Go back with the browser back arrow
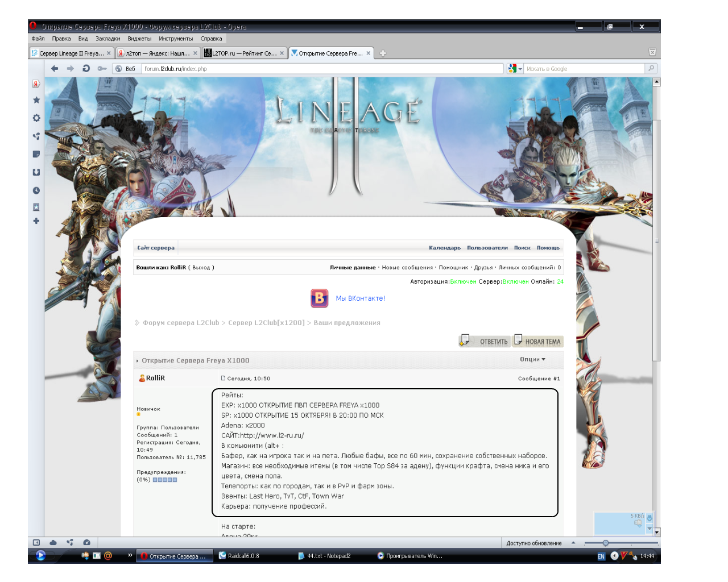The width and height of the screenshot is (728, 582). [x=55, y=68]
